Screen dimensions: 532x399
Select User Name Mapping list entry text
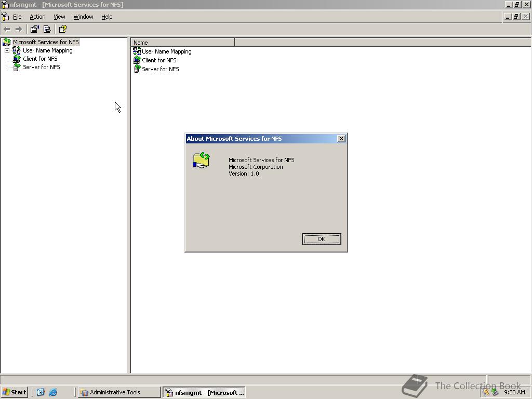pos(167,51)
